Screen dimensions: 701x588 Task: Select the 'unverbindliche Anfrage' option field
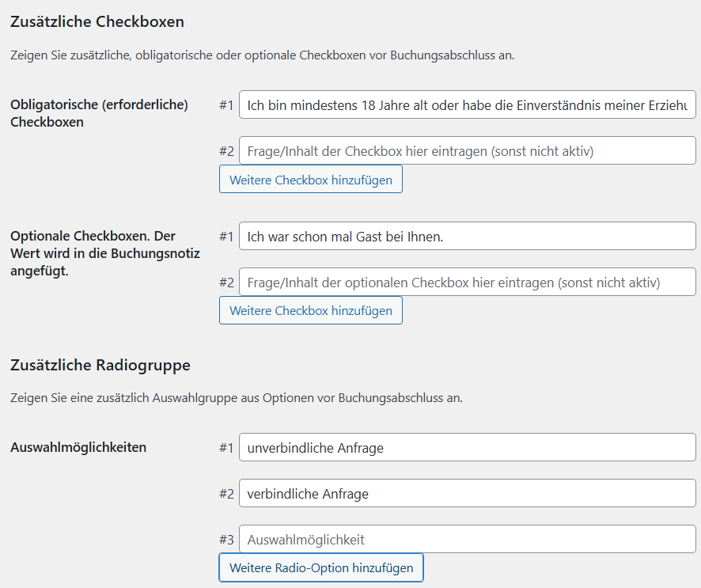tap(467, 448)
